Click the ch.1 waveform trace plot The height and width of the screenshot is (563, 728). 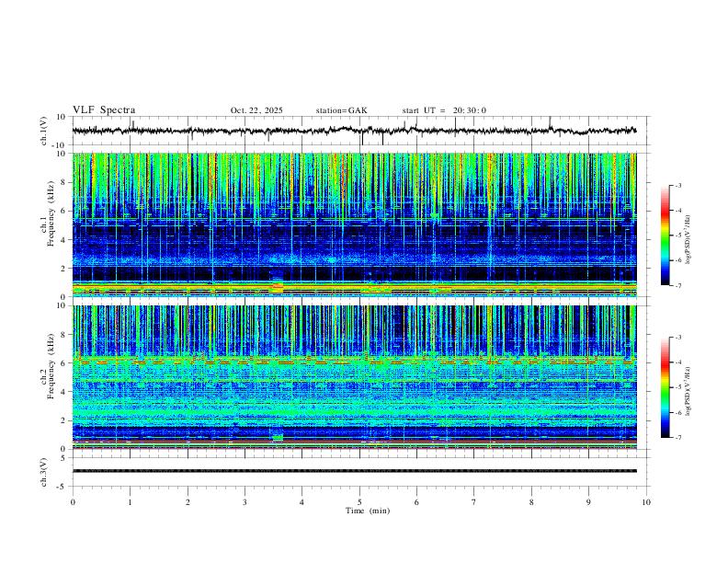[x=354, y=131]
